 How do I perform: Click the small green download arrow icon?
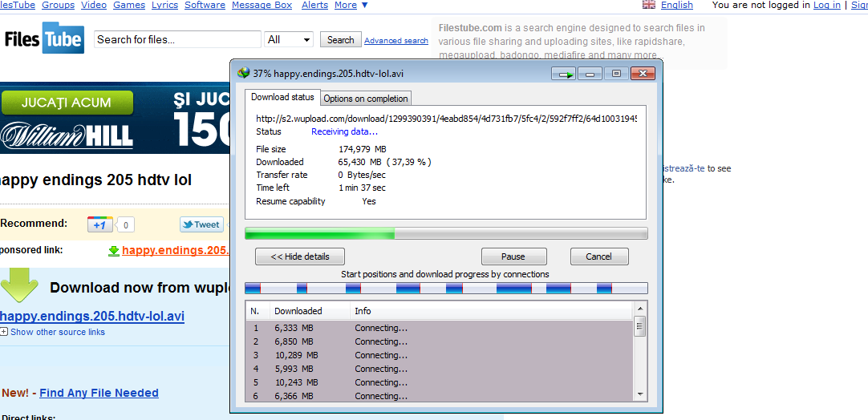(114, 251)
